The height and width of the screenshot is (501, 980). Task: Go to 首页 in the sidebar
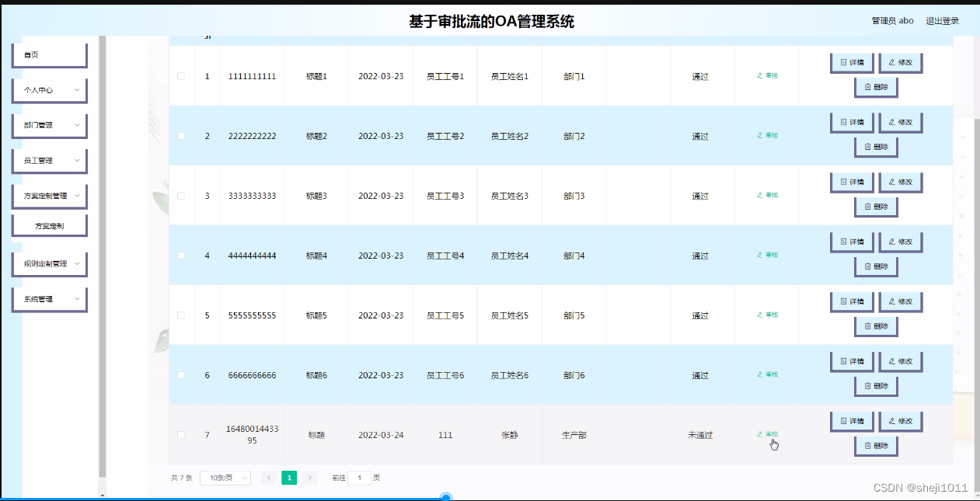[33, 54]
